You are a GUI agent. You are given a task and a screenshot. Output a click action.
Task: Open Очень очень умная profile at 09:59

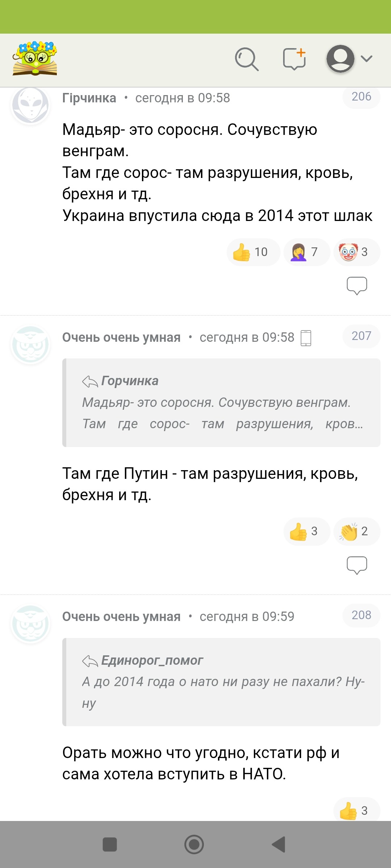coord(121,617)
